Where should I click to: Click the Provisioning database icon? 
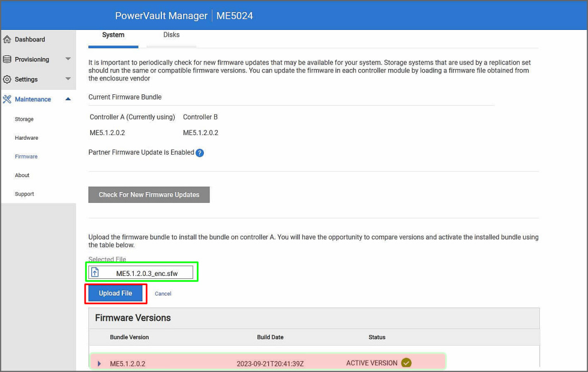(7, 59)
